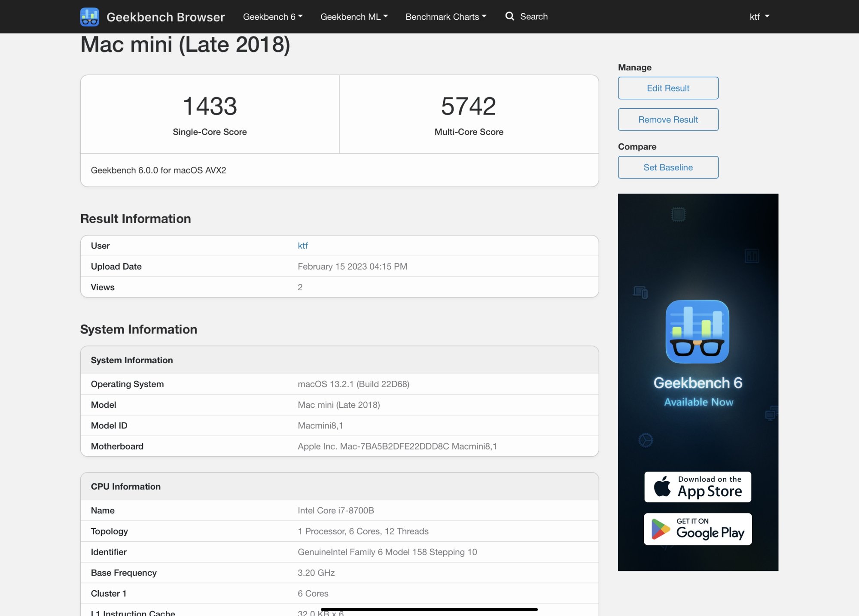859x616 pixels.
Task: Click the Google Play triangle icon
Action: point(660,529)
